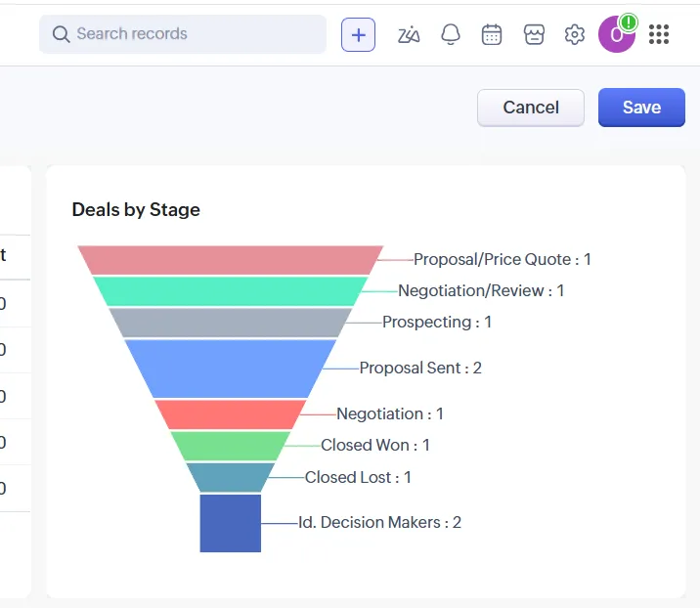Open the nine-dot apps grid
The image size is (700, 608).
[659, 34]
